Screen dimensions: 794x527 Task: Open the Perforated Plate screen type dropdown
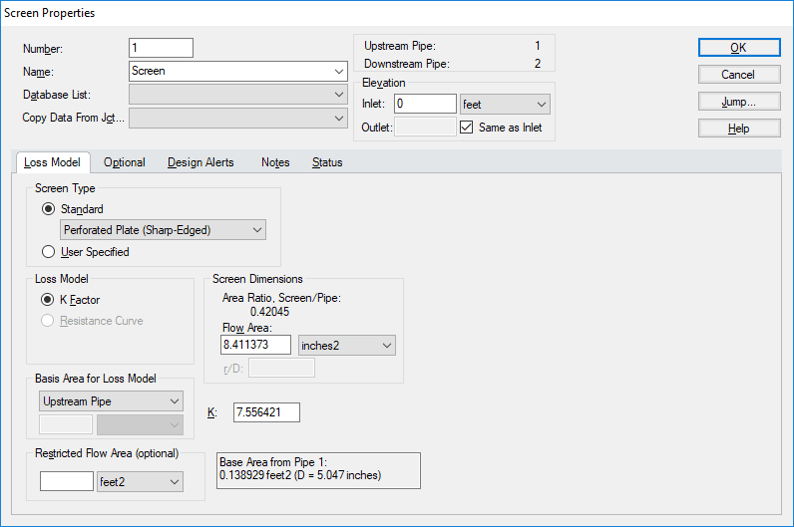(x=164, y=230)
